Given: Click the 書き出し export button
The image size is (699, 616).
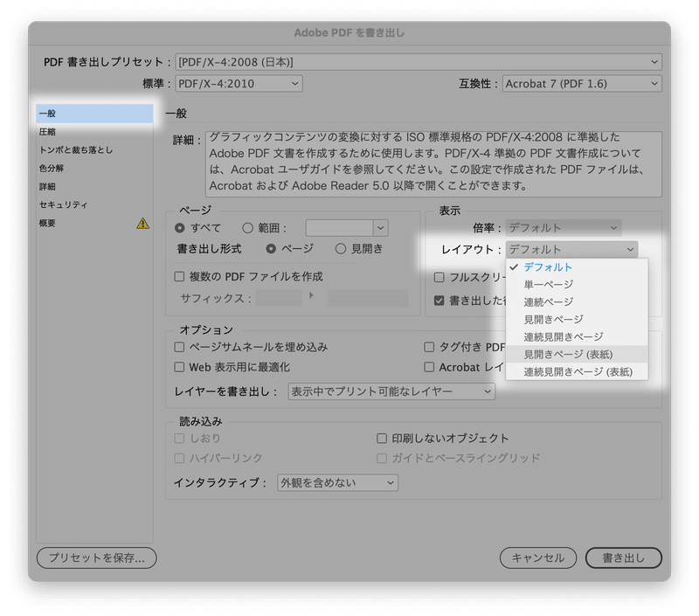Looking at the screenshot, I should tap(623, 557).
